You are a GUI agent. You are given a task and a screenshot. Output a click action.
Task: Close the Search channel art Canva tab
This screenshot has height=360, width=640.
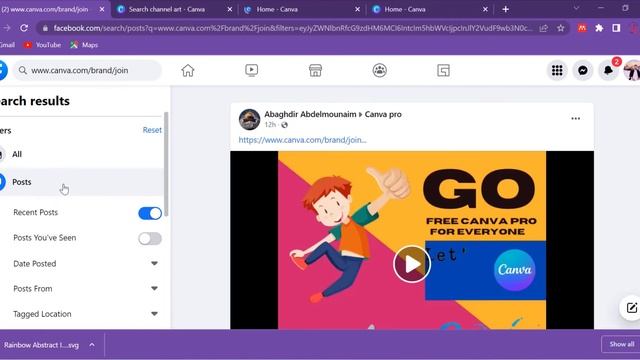[229, 9]
